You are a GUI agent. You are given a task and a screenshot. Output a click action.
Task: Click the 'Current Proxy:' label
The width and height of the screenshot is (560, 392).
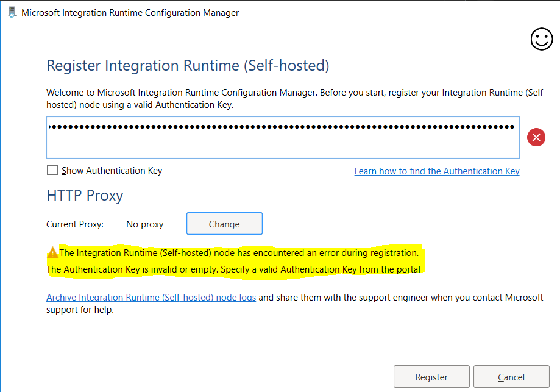coord(75,224)
